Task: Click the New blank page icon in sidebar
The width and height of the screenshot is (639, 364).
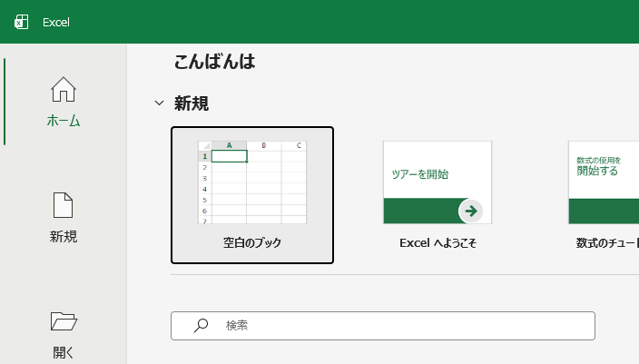Action: [x=64, y=205]
